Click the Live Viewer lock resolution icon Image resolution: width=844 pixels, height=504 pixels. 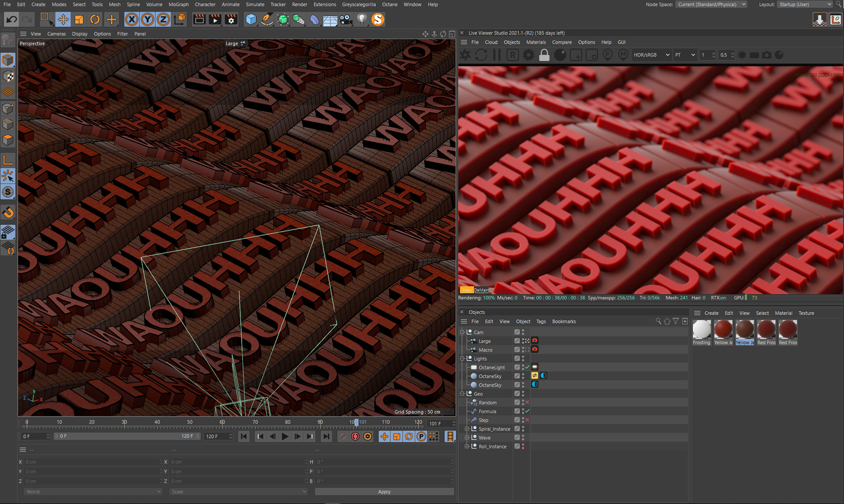click(544, 55)
